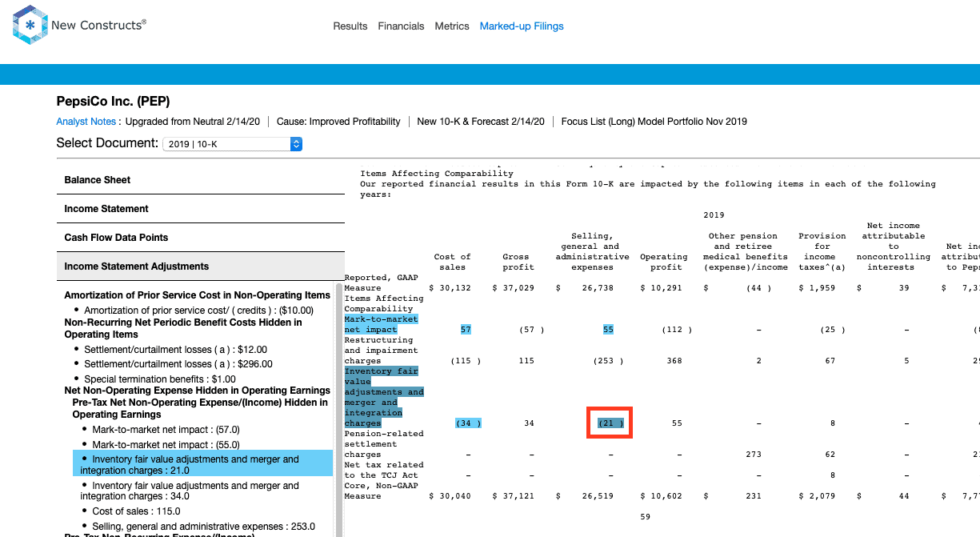Expand the Cash Flow Data Points section
This screenshot has width=980, height=537.
(x=201, y=238)
